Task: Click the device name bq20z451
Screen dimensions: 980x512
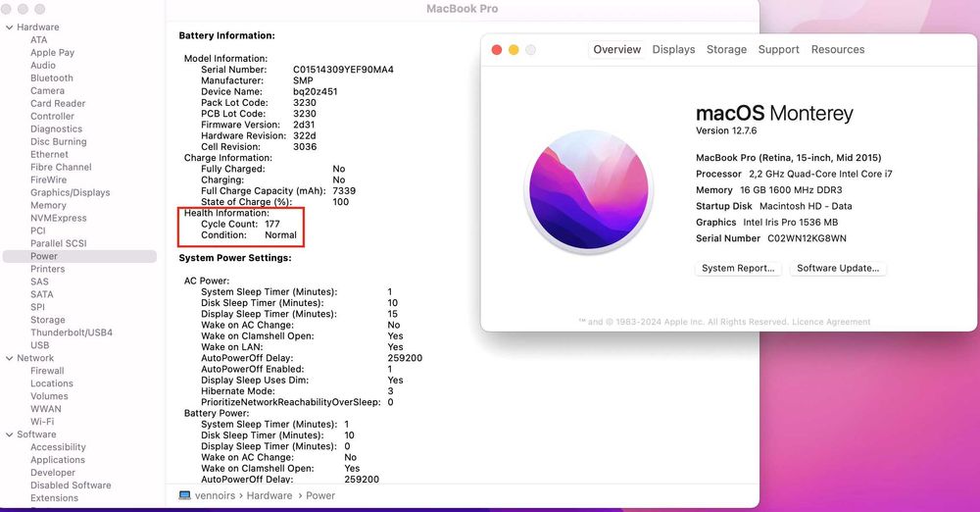Action: pos(315,91)
